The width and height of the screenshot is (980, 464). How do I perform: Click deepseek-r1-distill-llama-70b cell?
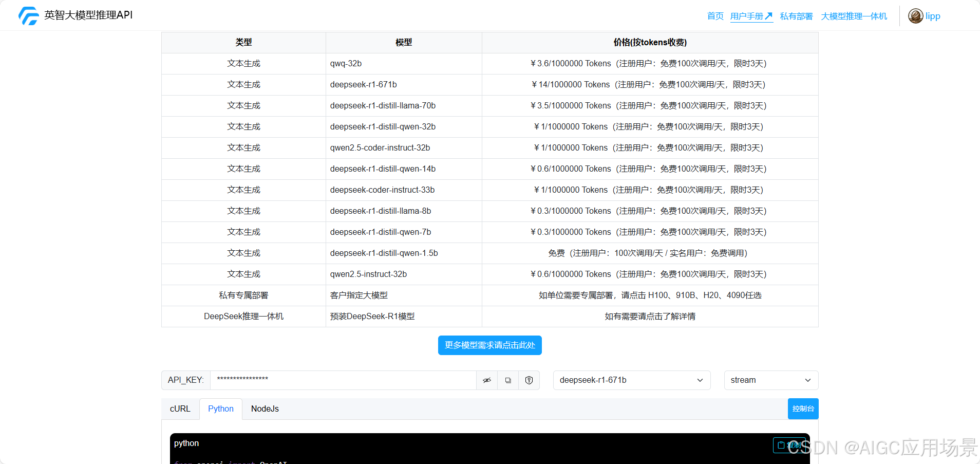click(x=404, y=106)
